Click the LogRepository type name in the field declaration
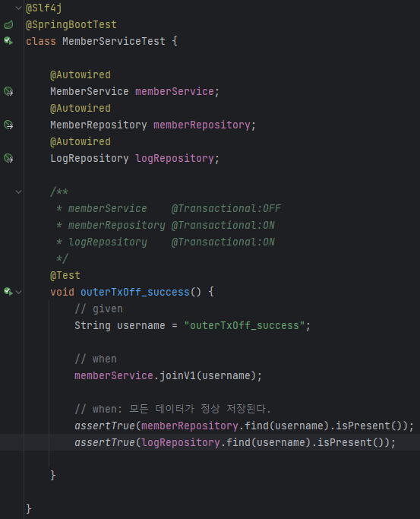 point(90,158)
